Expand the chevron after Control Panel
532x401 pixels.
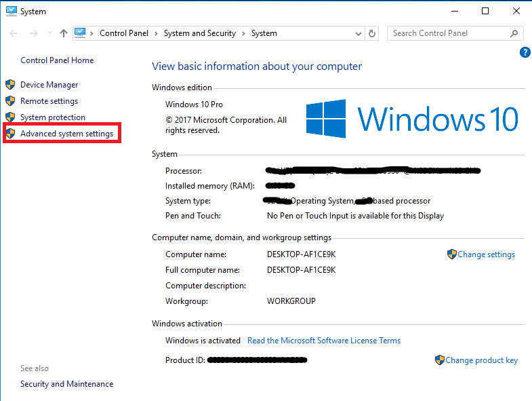(x=156, y=33)
